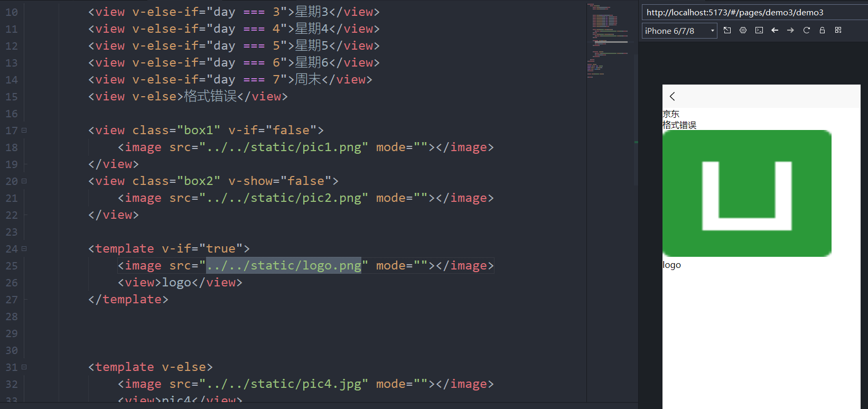Click '星期4' text in line 11
Image resolution: width=868 pixels, height=409 pixels.
tap(312, 29)
